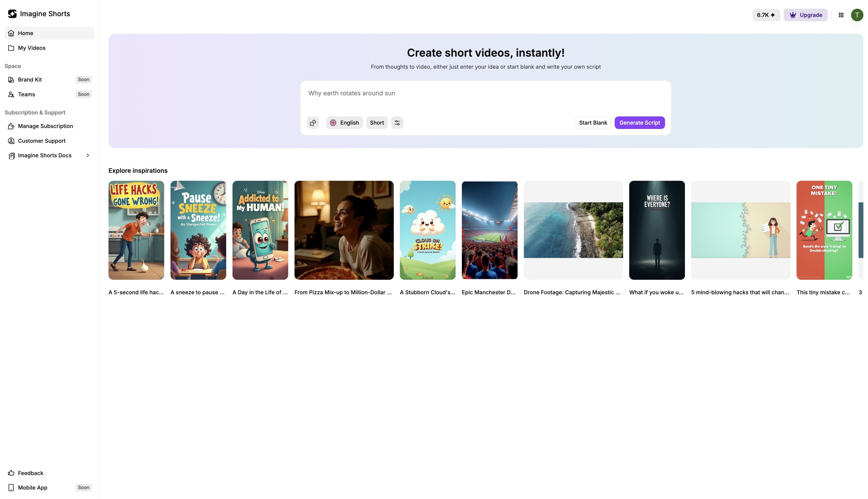Click the Generate Script button
The height and width of the screenshot is (499, 868).
(x=639, y=123)
